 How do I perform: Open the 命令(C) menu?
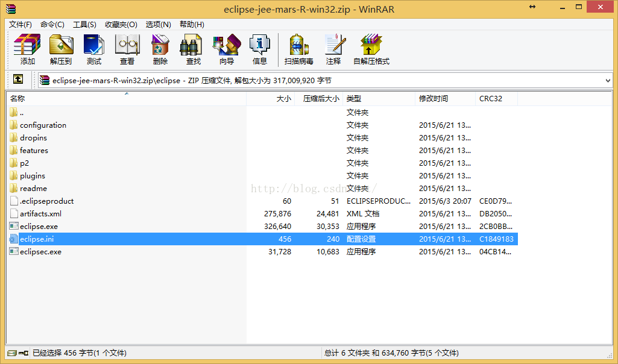(52, 25)
